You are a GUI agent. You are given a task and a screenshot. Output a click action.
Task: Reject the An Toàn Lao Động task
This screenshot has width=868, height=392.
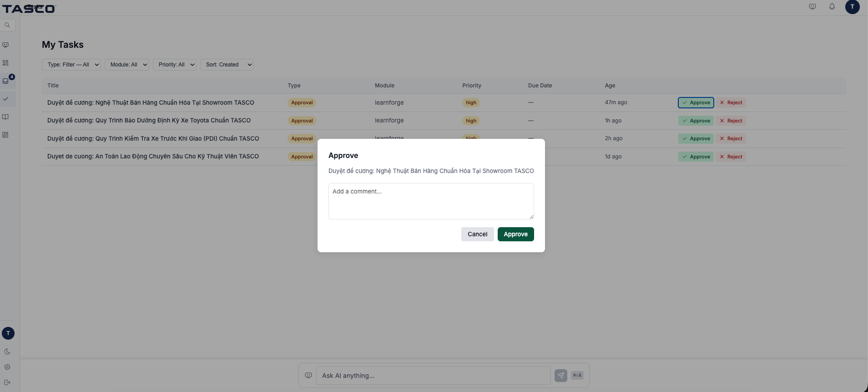731,157
